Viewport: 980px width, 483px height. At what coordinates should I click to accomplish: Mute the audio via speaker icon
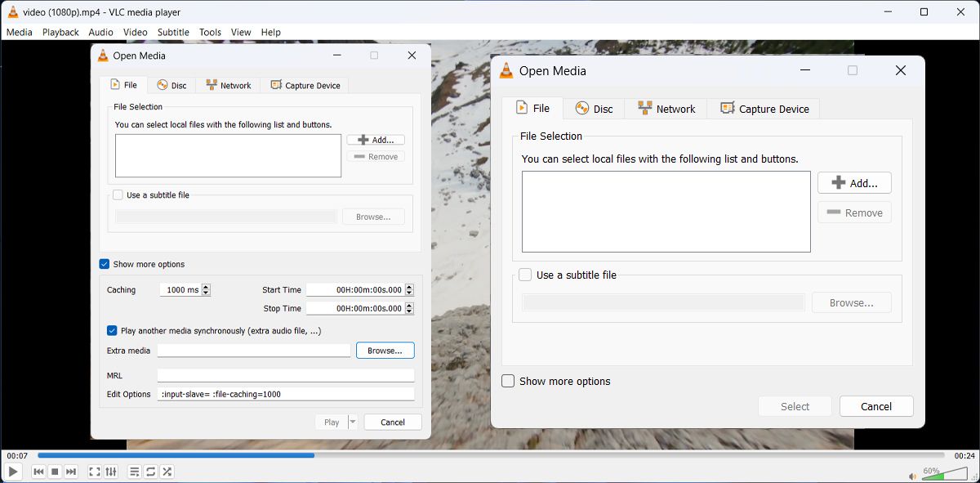pyautogui.click(x=912, y=475)
